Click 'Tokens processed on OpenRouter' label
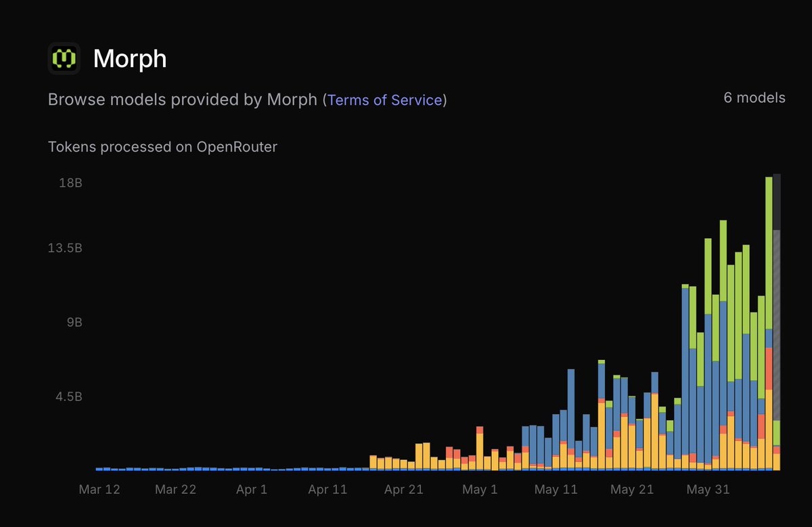Viewport: 812px width, 527px height. point(162,146)
